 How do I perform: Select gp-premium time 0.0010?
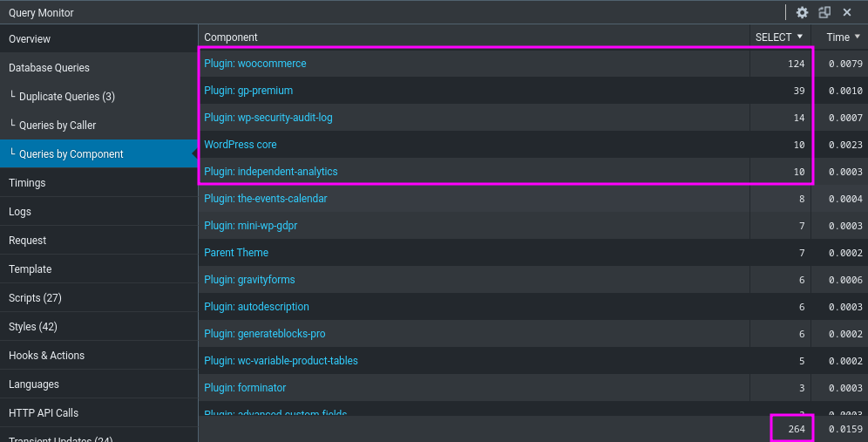click(x=845, y=91)
